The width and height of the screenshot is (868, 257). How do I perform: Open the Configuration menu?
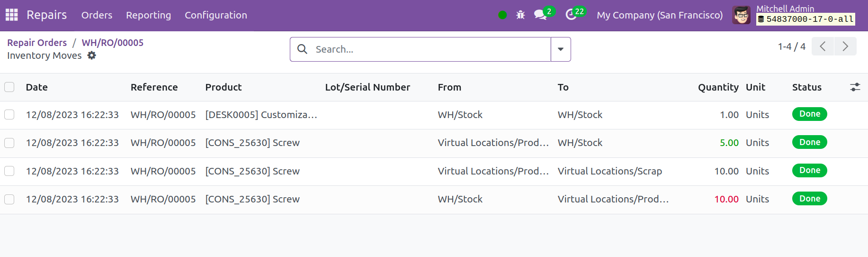(216, 15)
